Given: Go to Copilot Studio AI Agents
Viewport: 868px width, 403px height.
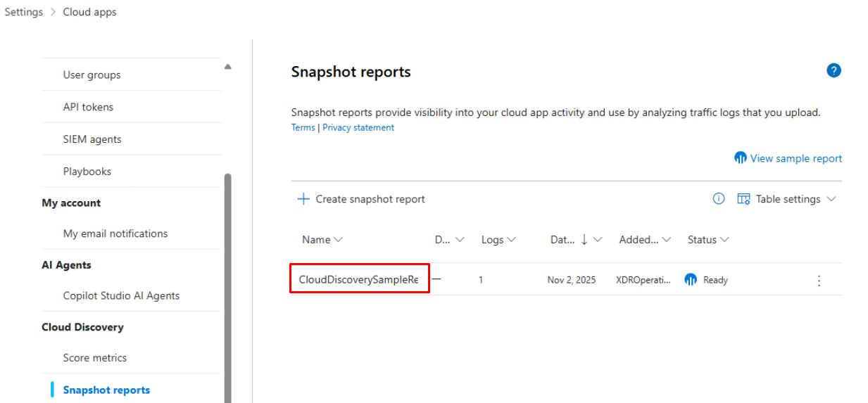Looking at the screenshot, I should pyautogui.click(x=121, y=295).
